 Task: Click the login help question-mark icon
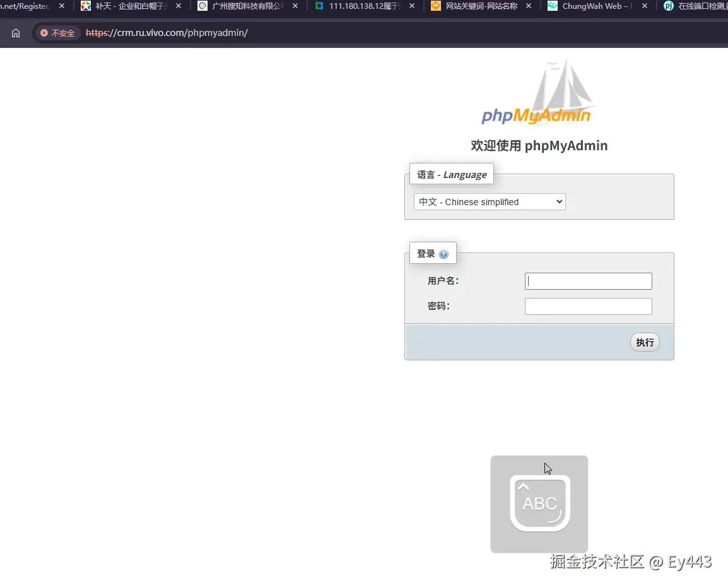pyautogui.click(x=443, y=254)
